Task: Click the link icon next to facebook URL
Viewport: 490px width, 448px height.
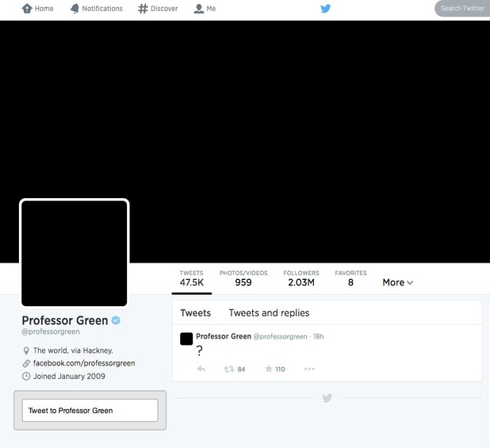Action: tap(26, 363)
